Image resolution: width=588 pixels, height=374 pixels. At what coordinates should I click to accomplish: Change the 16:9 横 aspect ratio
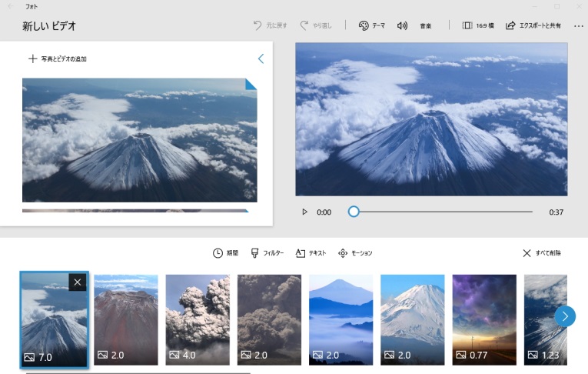(478, 25)
